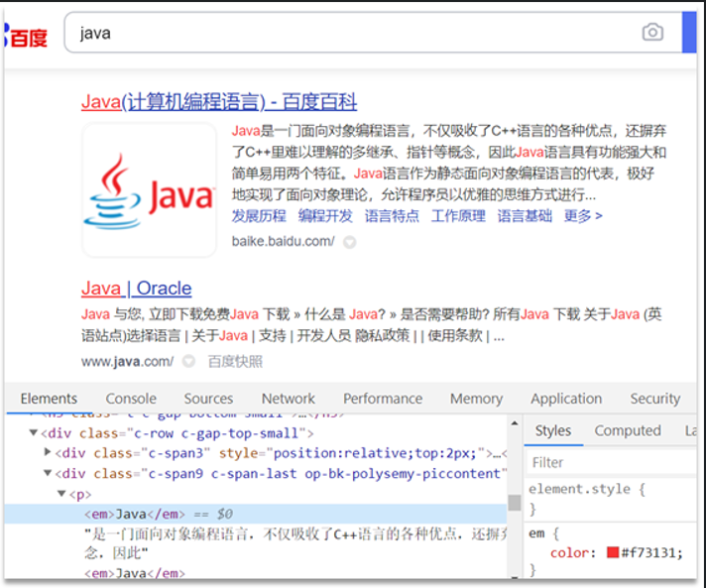The height and width of the screenshot is (588, 706).
Task: Select the lower <em>Java</em> node
Action: [x=135, y=573]
